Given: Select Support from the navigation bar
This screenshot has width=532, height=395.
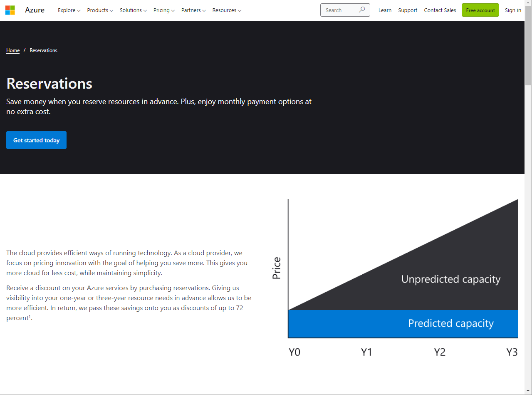Looking at the screenshot, I should click(407, 10).
